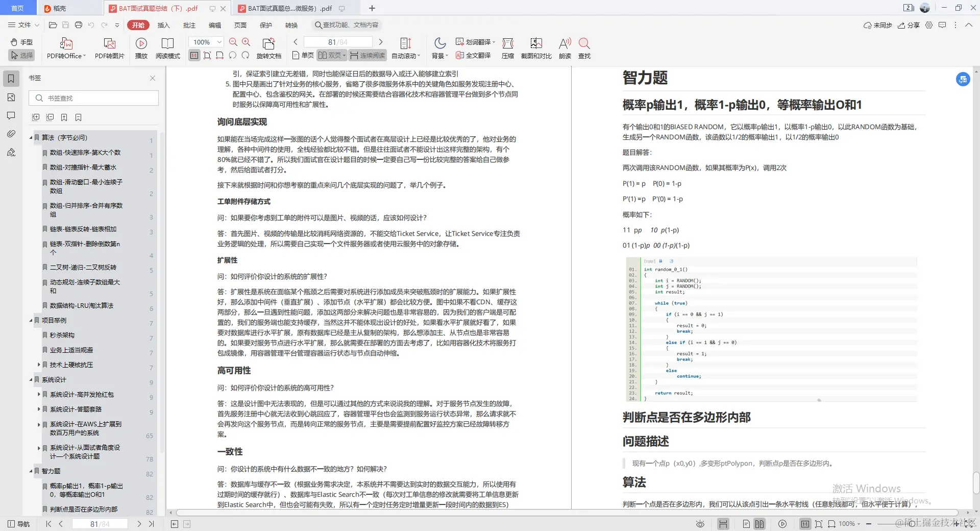Switch to 页面 ribbon tab
This screenshot has height=531, width=980.
point(240,25)
